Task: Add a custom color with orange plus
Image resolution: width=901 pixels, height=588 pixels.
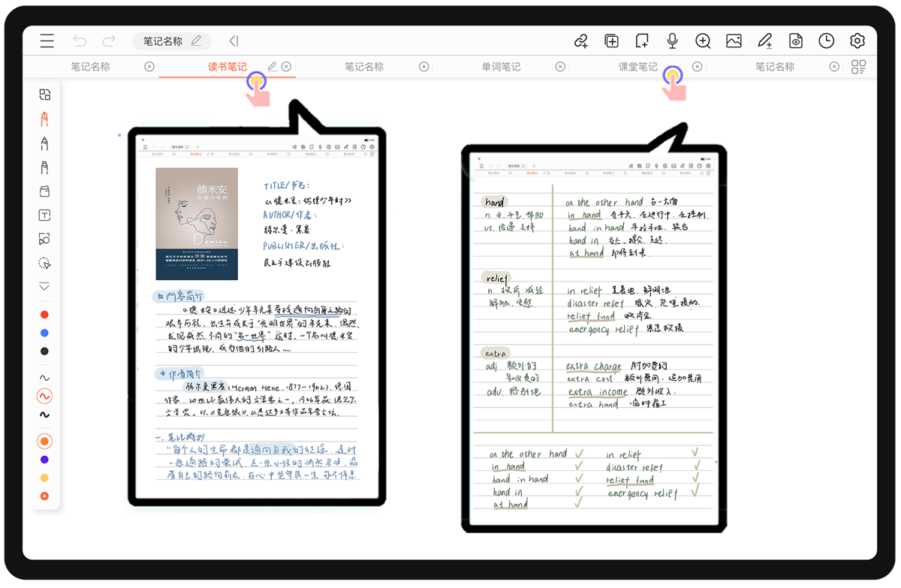Action: pyautogui.click(x=44, y=496)
